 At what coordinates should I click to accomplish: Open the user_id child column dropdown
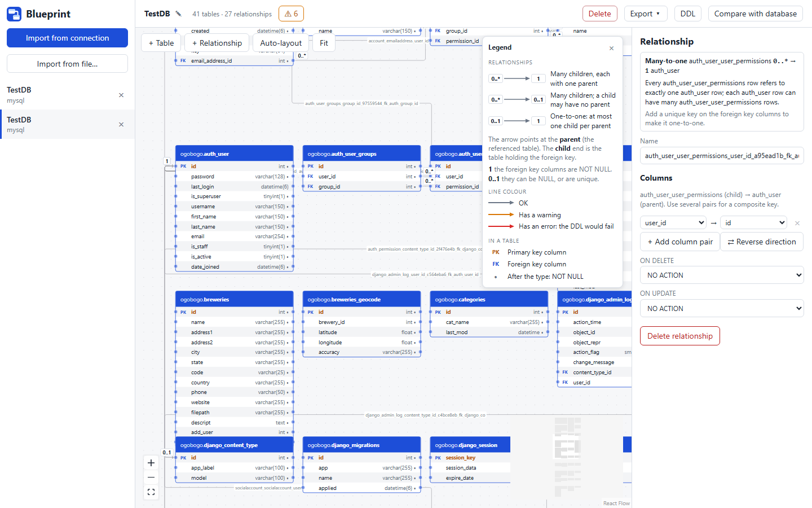point(673,222)
